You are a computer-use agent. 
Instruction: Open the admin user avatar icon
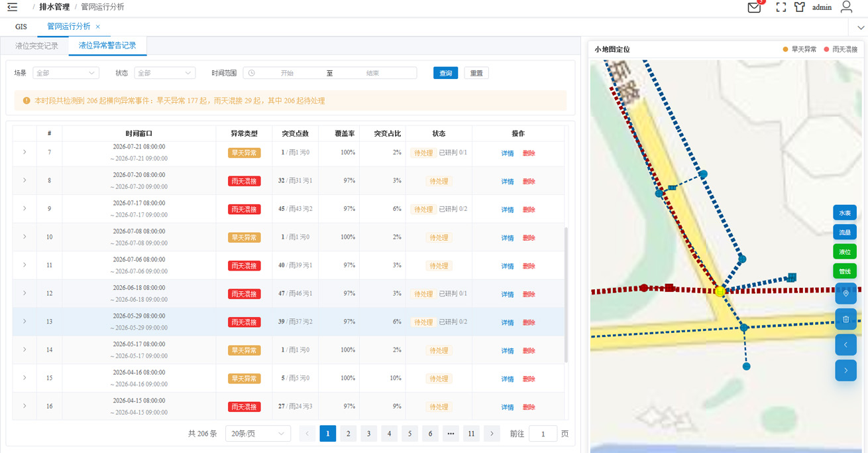(x=846, y=7)
